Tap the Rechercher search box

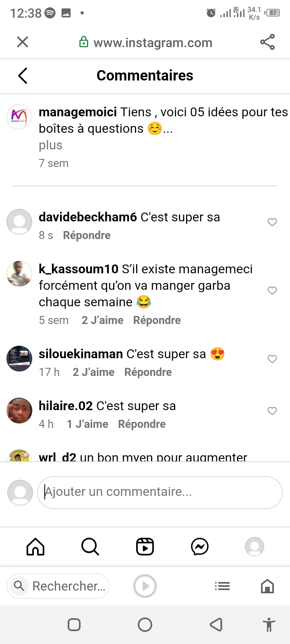pos(58,586)
